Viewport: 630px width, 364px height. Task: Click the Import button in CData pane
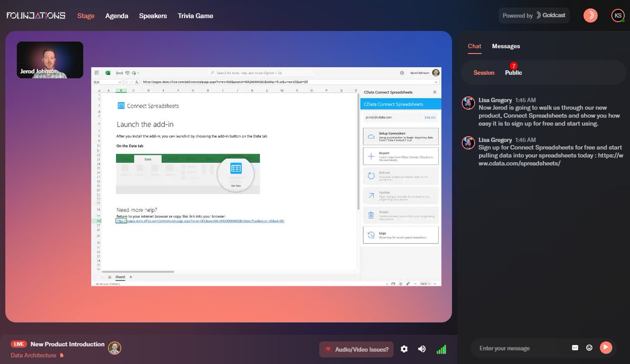click(x=401, y=156)
